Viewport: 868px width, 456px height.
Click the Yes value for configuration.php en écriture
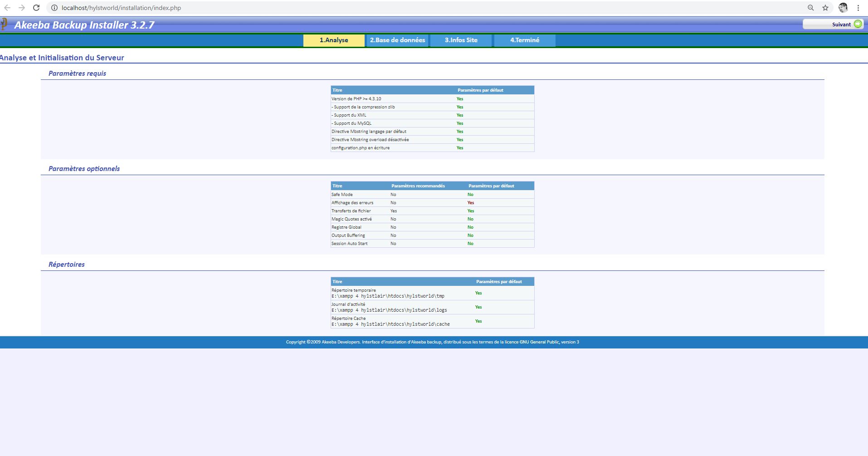click(x=460, y=148)
